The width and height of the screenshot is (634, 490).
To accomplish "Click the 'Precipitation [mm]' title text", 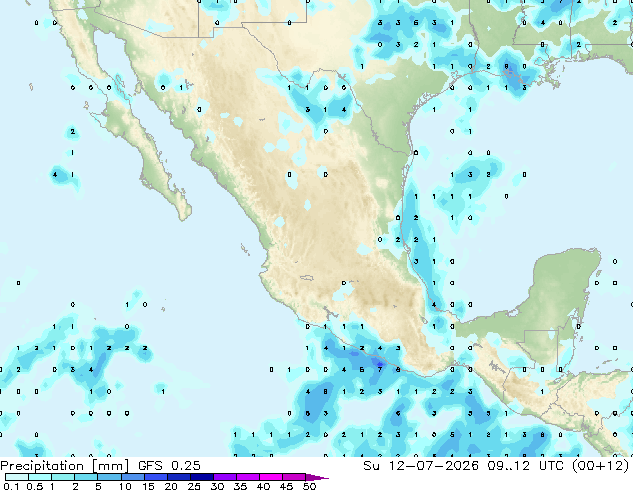I will pos(64,466).
